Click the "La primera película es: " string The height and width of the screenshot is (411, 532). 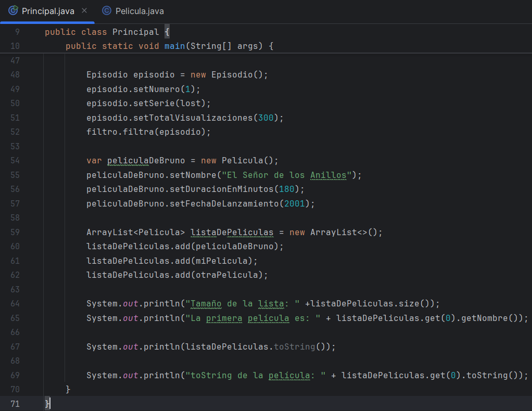pyautogui.click(x=253, y=318)
